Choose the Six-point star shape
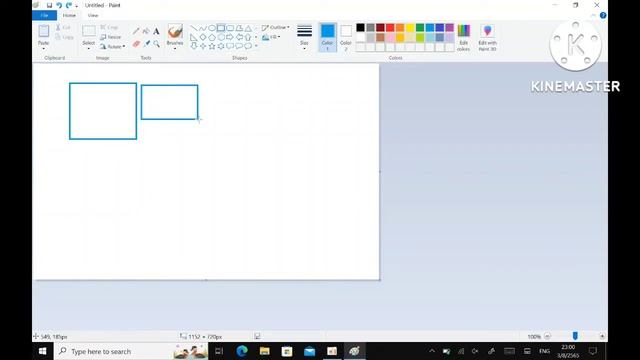640x360 pixels. (x=221, y=46)
